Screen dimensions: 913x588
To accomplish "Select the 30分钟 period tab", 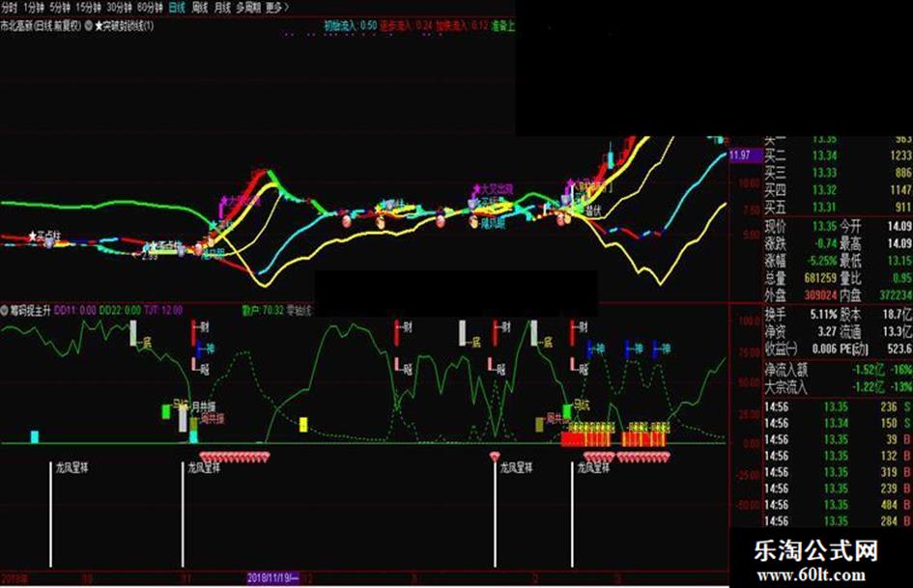I will coord(120,8).
